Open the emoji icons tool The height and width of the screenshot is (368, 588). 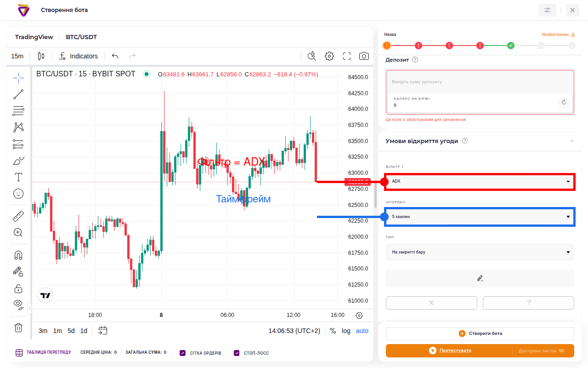tap(18, 194)
